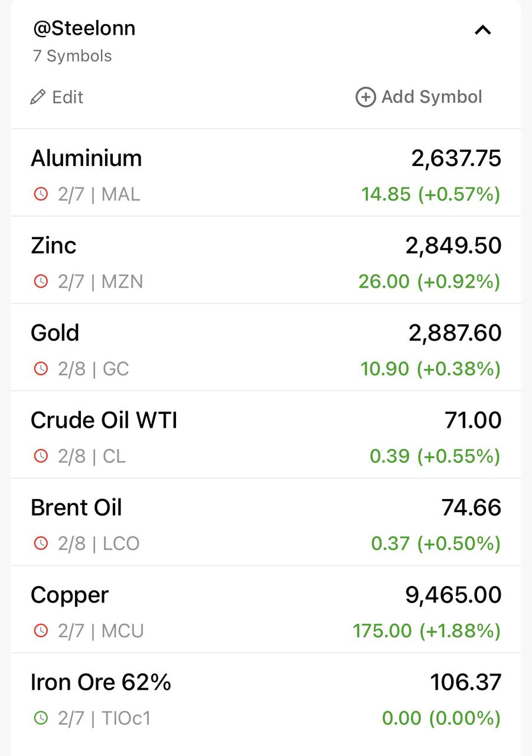Click the Add Symbol text button
Screen dimensions: 532x756
click(x=432, y=97)
